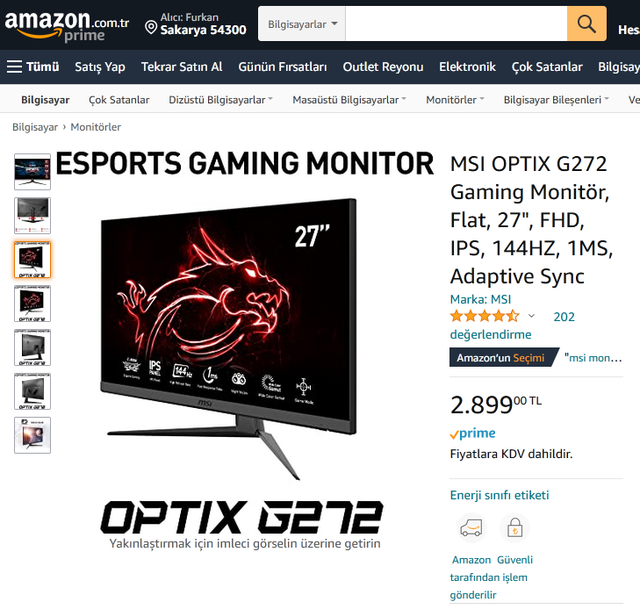Open the Marka: MSI brand link
This screenshot has height=615, width=640.
coord(480,300)
